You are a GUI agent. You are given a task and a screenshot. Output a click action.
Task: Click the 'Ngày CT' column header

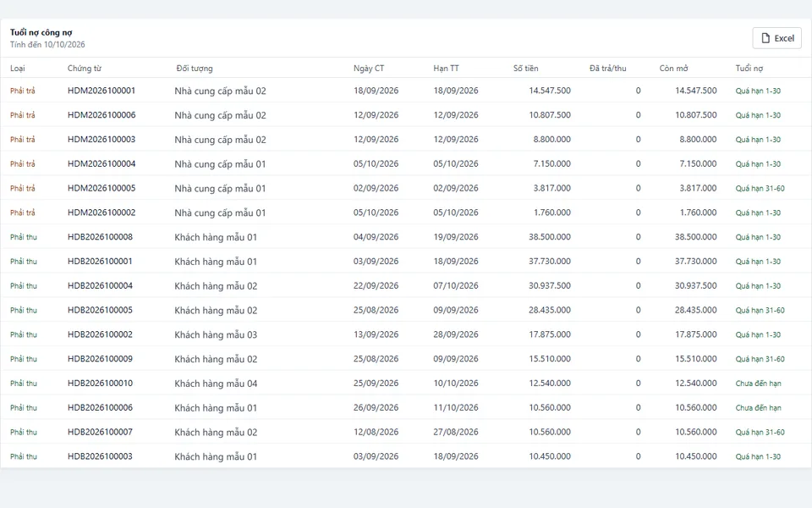pyautogui.click(x=369, y=69)
